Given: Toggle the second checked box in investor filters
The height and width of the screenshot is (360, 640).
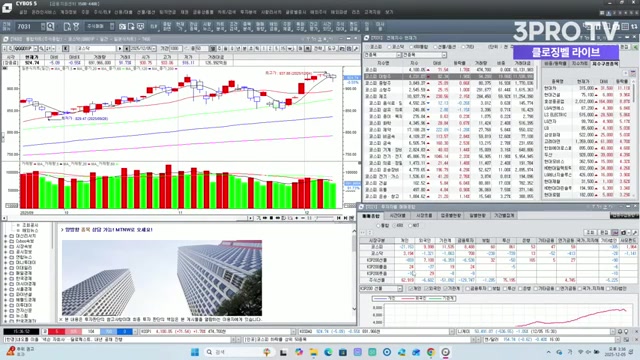Looking at the screenshot, I should point(427,289).
